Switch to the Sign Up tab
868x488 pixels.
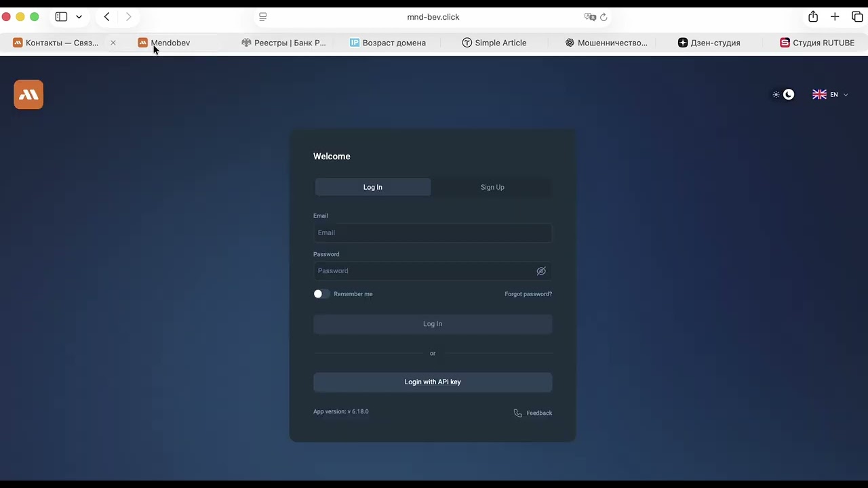pyautogui.click(x=492, y=187)
